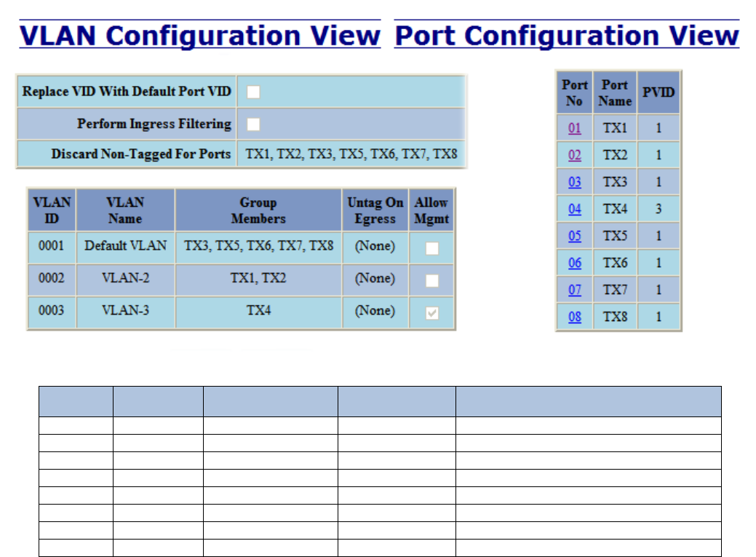Click the VLAN Name column header
Image resolution: width=756 pixels, height=557 pixels.
tap(125, 210)
